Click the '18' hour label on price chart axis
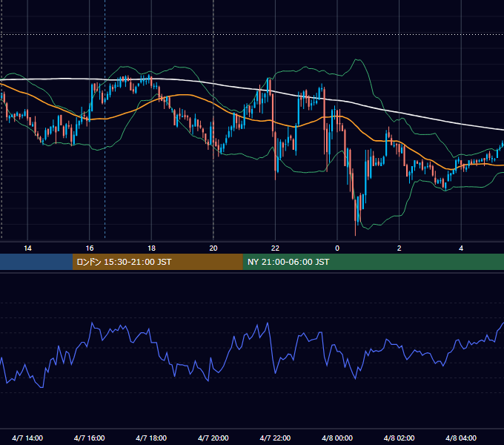504x445 pixels. 151,248
